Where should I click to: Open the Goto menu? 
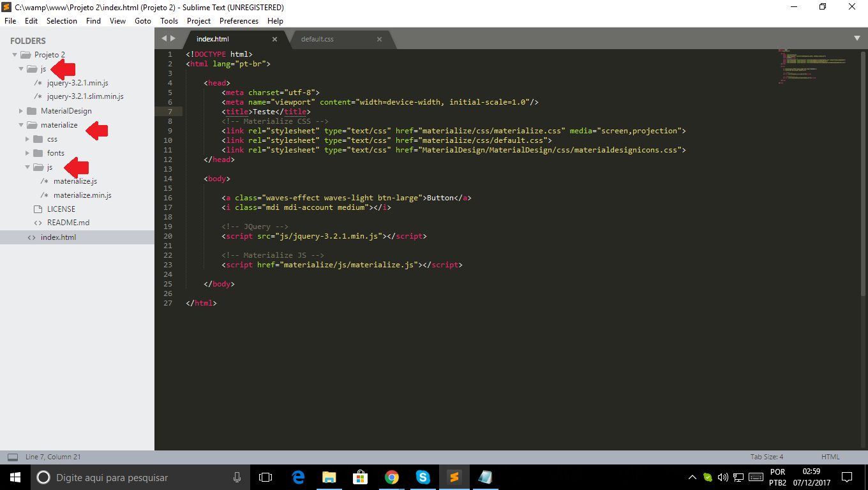point(143,21)
